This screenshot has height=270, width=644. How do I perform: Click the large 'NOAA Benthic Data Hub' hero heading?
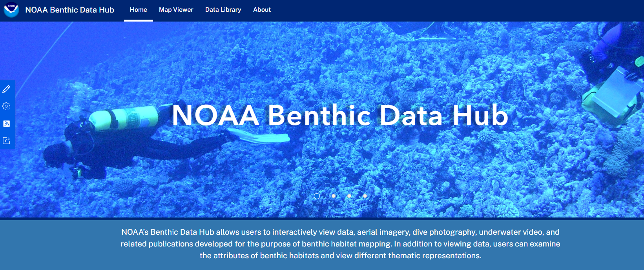click(x=340, y=115)
